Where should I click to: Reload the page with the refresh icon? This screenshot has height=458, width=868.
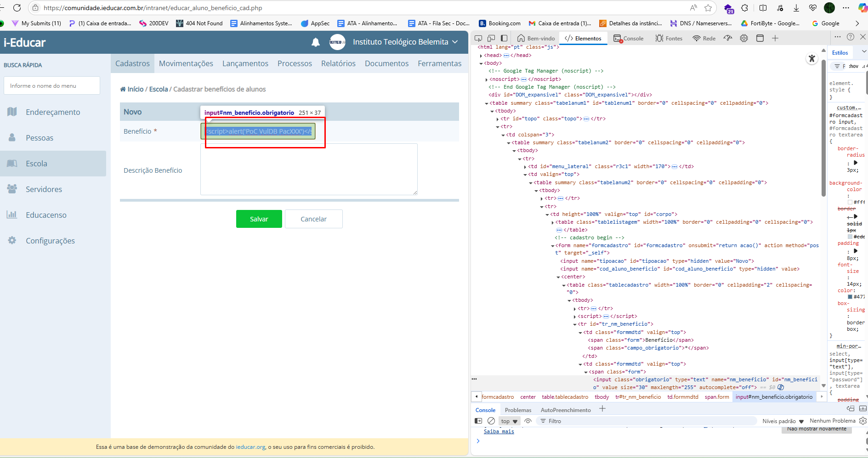pyautogui.click(x=17, y=8)
